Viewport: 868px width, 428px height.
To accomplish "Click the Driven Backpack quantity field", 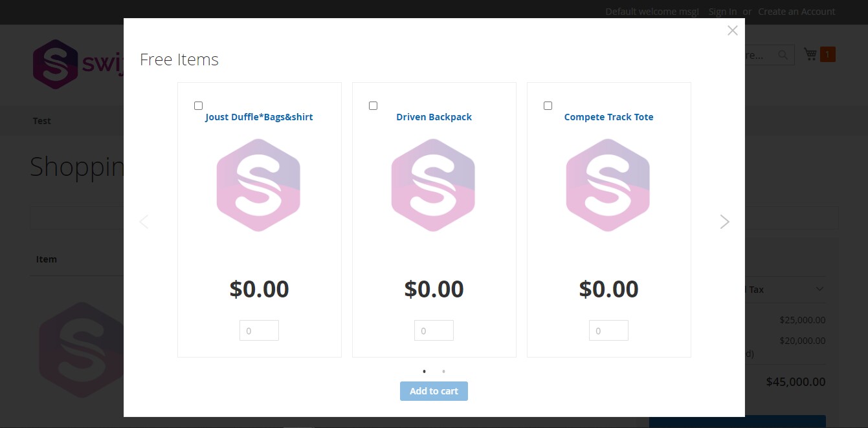I will click(x=434, y=330).
